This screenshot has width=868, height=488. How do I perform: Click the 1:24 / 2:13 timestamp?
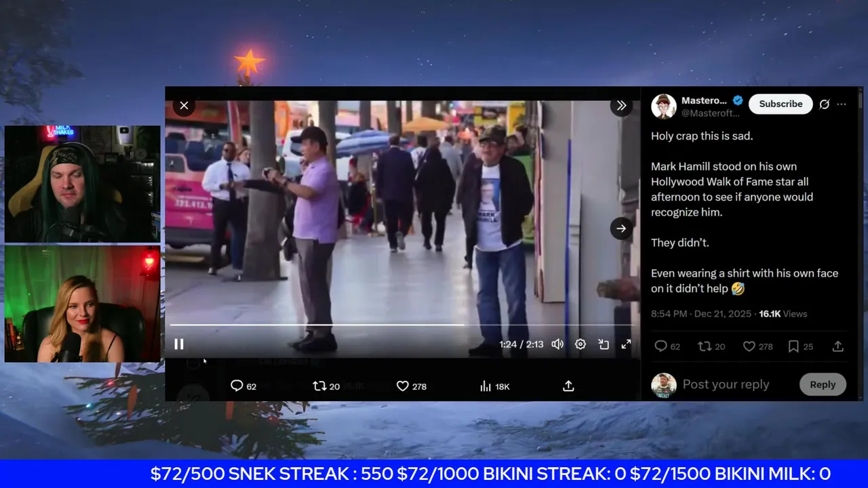click(521, 344)
